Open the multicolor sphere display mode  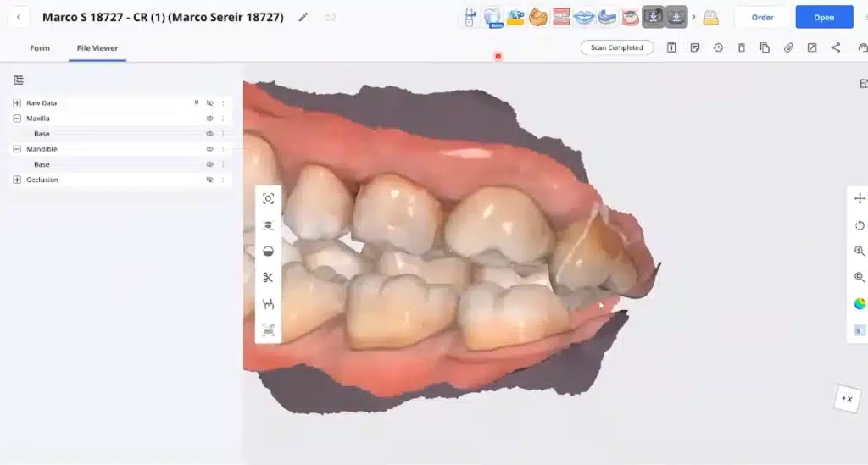point(860,303)
